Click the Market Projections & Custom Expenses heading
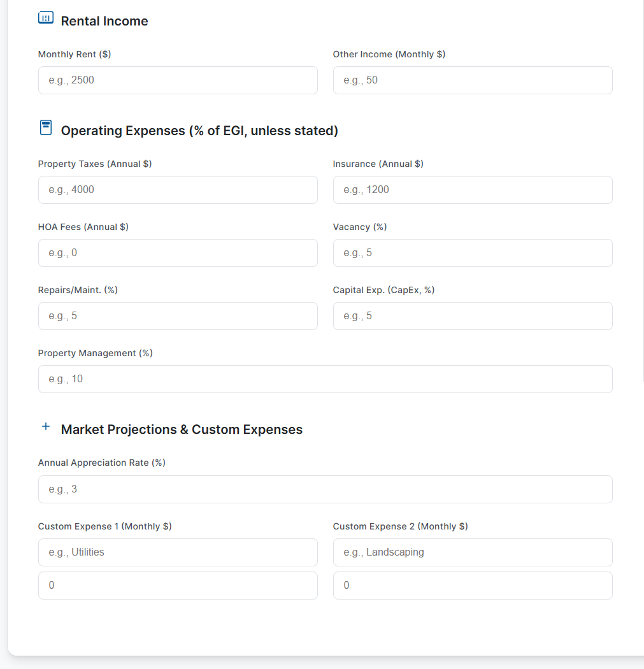This screenshot has height=669, width=644. tap(182, 429)
